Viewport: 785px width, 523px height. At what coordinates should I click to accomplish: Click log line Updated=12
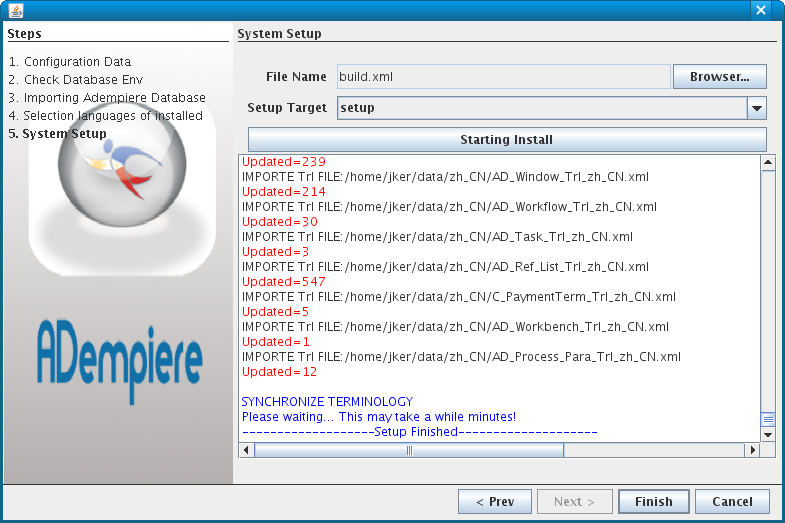[x=279, y=372]
